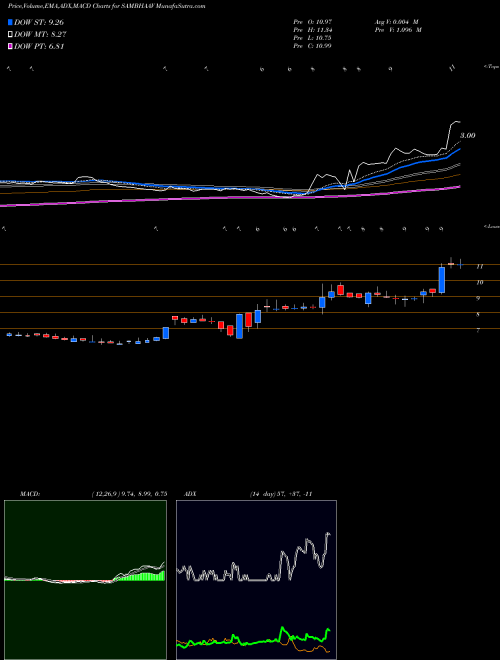Click the Pre H: 11.34 value
Screen dimensions: 500x660
point(313,30)
